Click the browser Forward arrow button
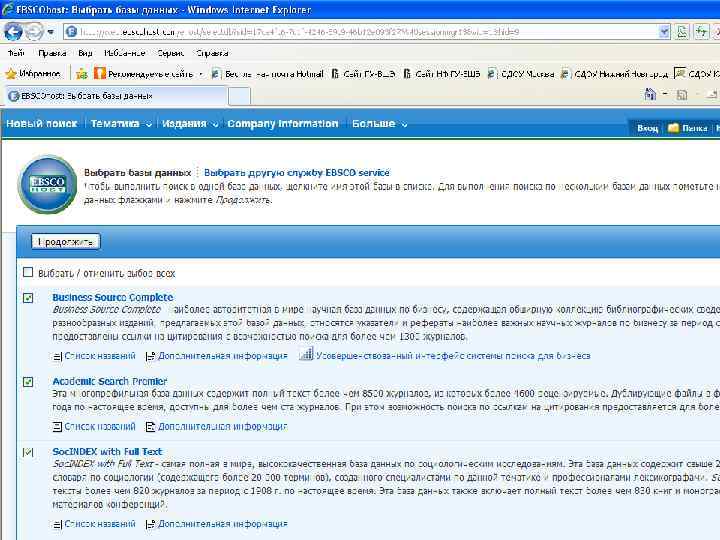The image size is (720, 540). click(34, 32)
